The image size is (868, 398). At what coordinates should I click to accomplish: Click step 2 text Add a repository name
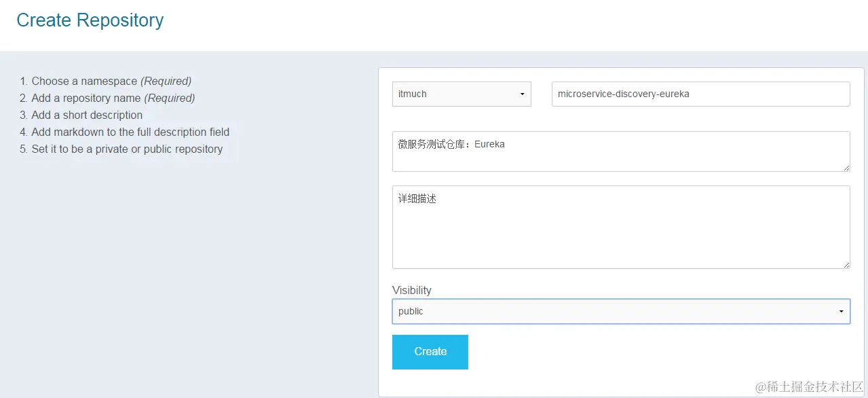coord(113,98)
